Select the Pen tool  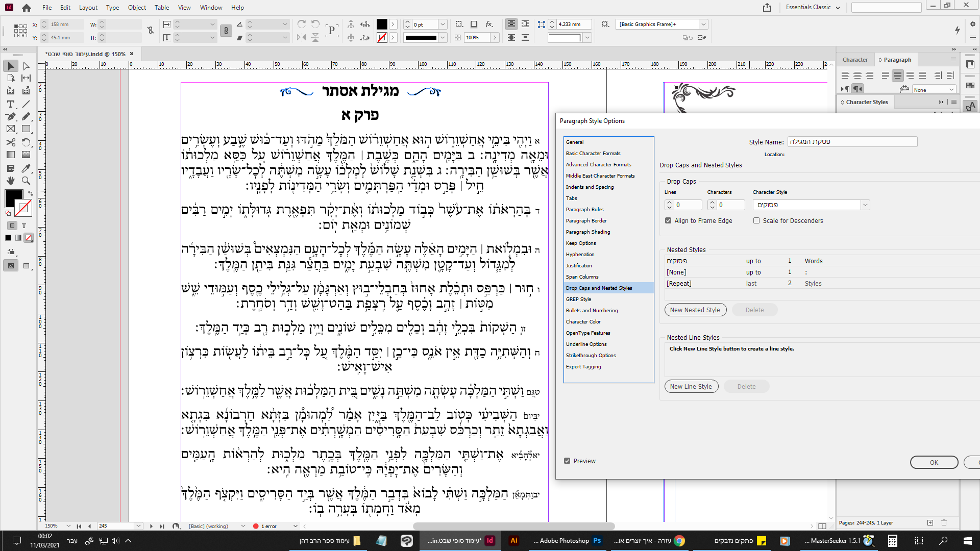(x=10, y=116)
